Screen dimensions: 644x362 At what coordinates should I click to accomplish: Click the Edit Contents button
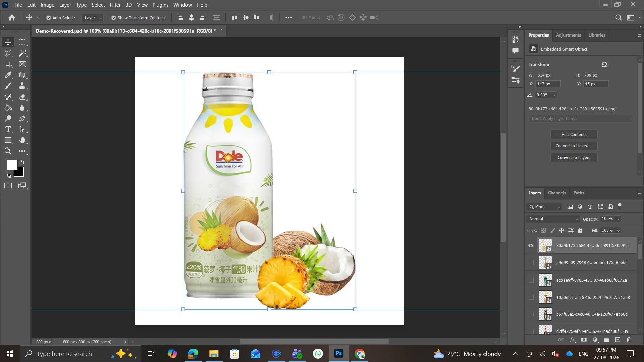coord(574,134)
